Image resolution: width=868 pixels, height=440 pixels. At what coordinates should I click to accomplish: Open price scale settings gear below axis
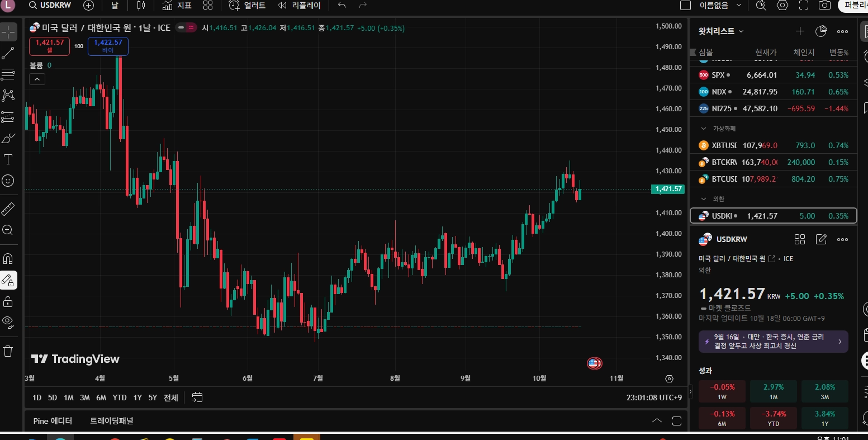point(669,379)
